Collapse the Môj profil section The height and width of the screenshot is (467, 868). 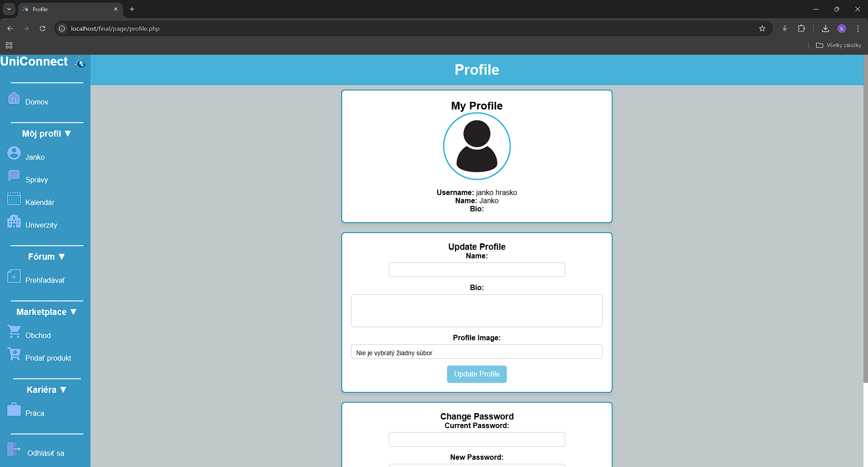pos(47,133)
